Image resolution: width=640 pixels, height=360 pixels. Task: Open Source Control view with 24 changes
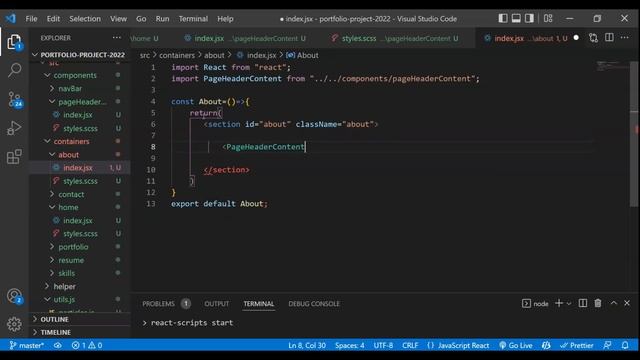[15, 99]
